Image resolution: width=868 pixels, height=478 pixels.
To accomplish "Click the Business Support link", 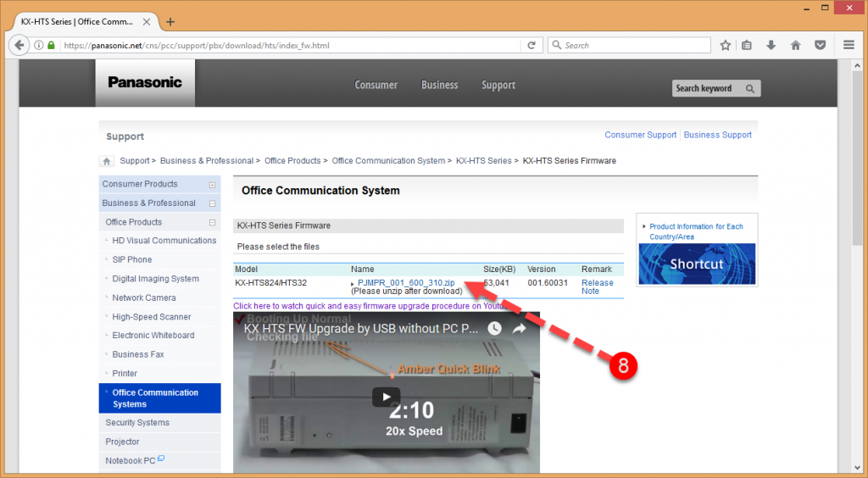I will (717, 135).
